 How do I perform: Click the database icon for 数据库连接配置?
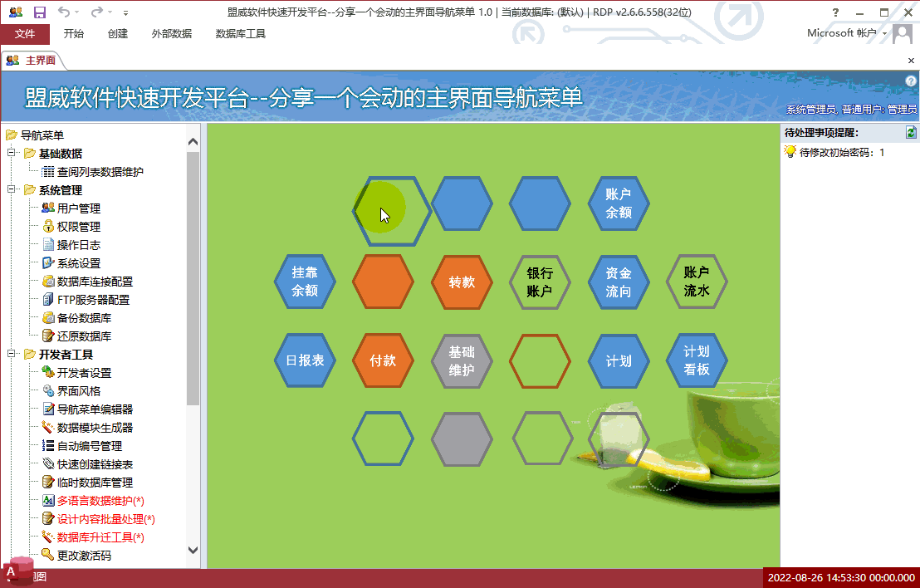point(48,282)
